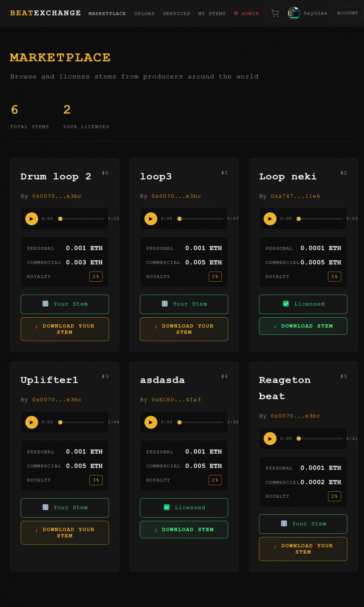
Task: Download the asdasda licensed stem
Action: click(184, 530)
